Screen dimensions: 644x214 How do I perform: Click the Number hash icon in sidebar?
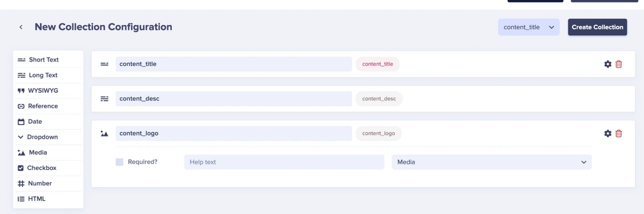[x=21, y=183]
